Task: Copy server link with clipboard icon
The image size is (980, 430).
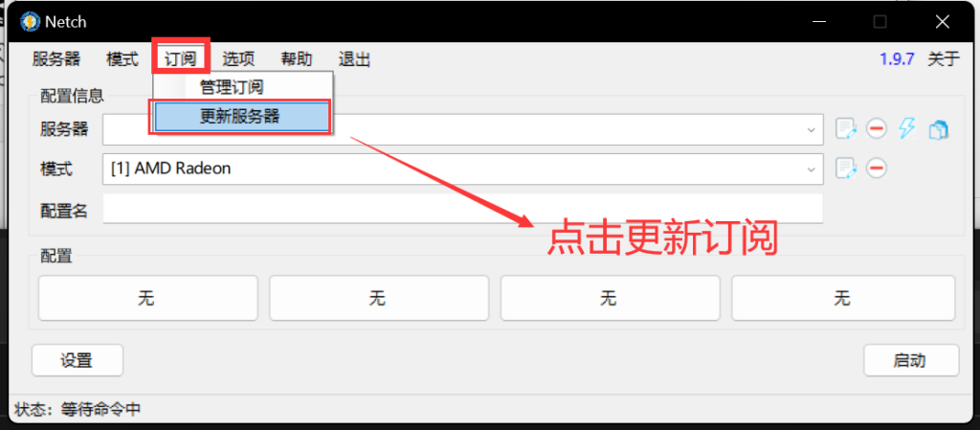Action: tap(939, 129)
